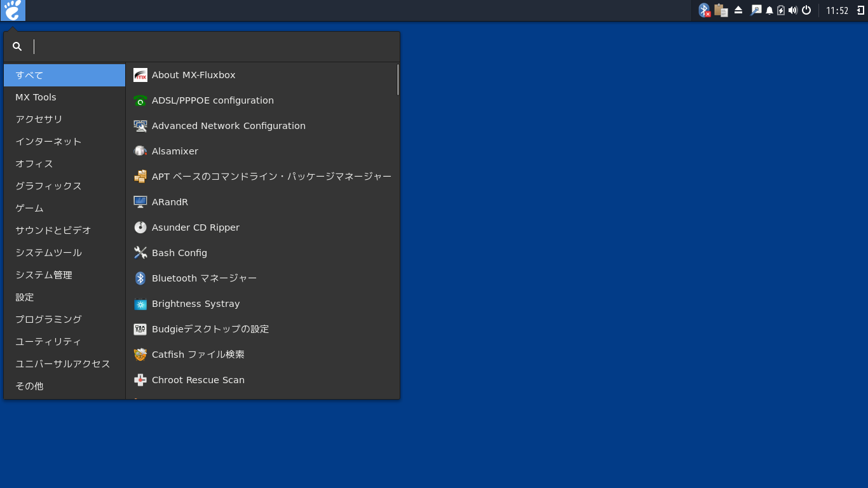Open the Chroot Rescue Scan icon

(x=140, y=380)
